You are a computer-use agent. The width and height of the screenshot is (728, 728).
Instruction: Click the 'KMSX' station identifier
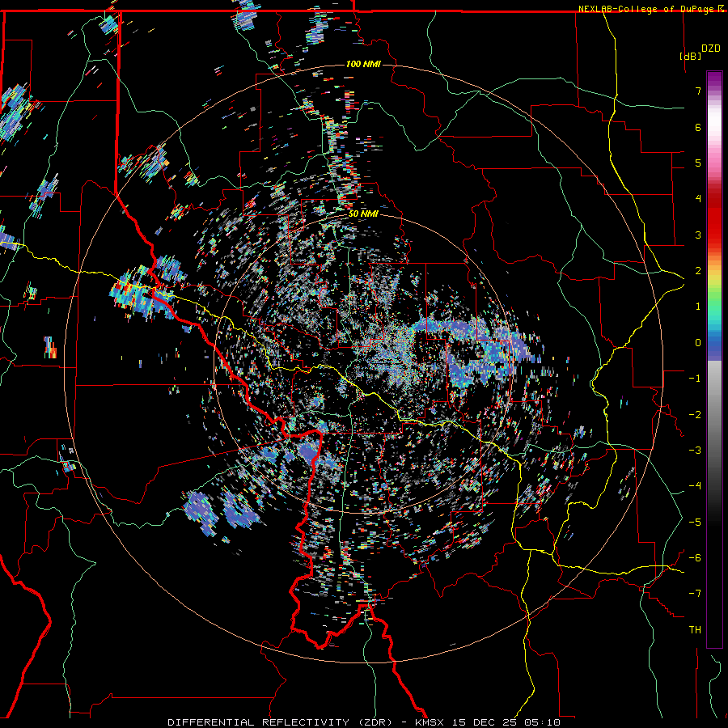pyautogui.click(x=431, y=722)
